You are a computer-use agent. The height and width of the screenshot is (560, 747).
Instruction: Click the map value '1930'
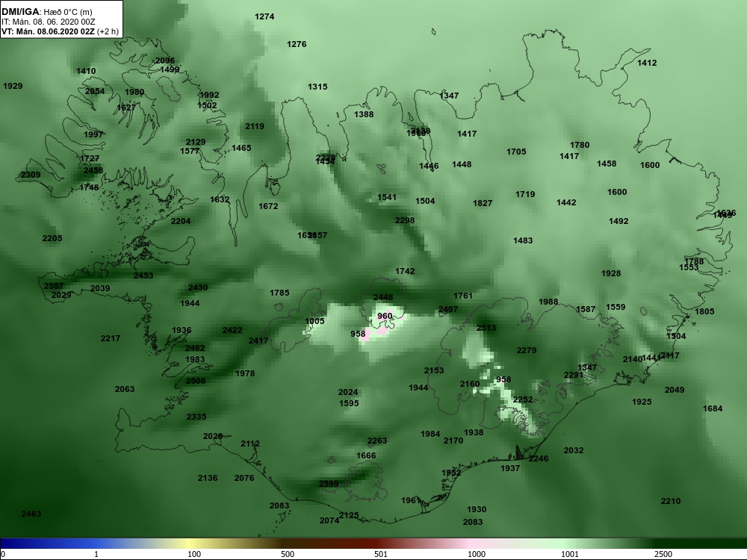coord(477,509)
